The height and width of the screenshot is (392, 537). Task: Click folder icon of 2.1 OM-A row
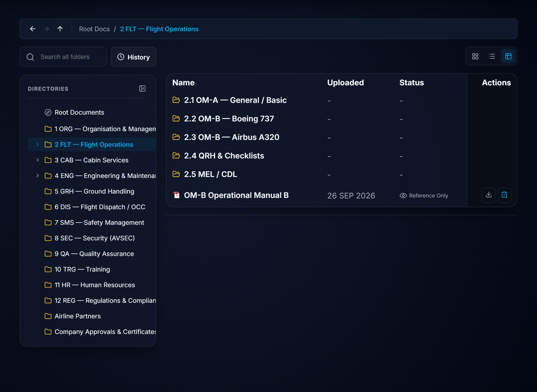pyautogui.click(x=176, y=100)
